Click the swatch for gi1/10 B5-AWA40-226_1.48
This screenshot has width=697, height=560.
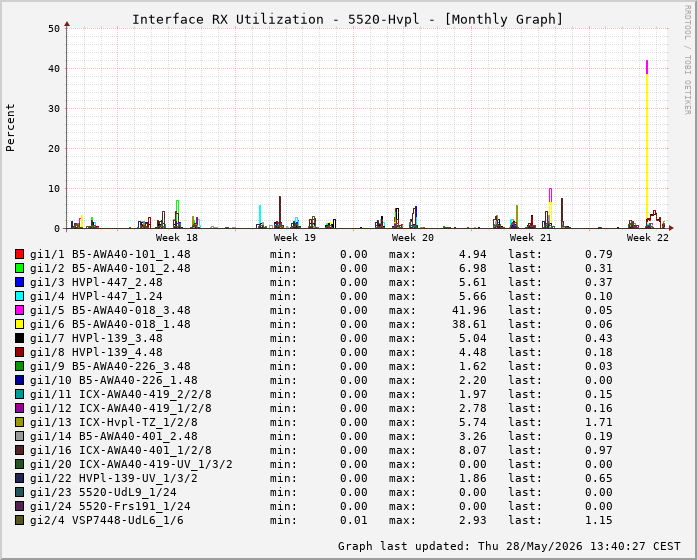tap(19, 380)
